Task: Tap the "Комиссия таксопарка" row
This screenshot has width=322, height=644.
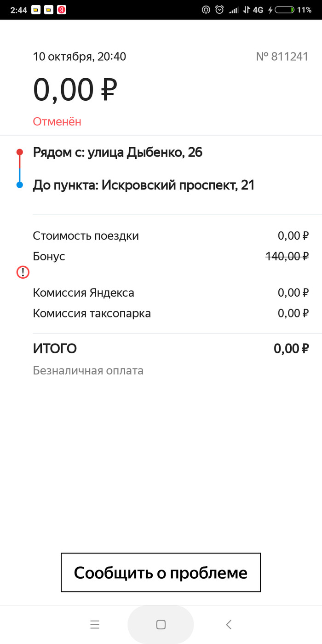Action: coord(170,314)
